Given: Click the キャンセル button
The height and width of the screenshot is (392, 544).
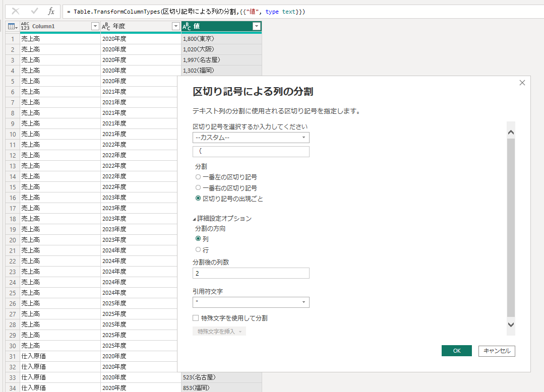Looking at the screenshot, I should pos(497,351).
